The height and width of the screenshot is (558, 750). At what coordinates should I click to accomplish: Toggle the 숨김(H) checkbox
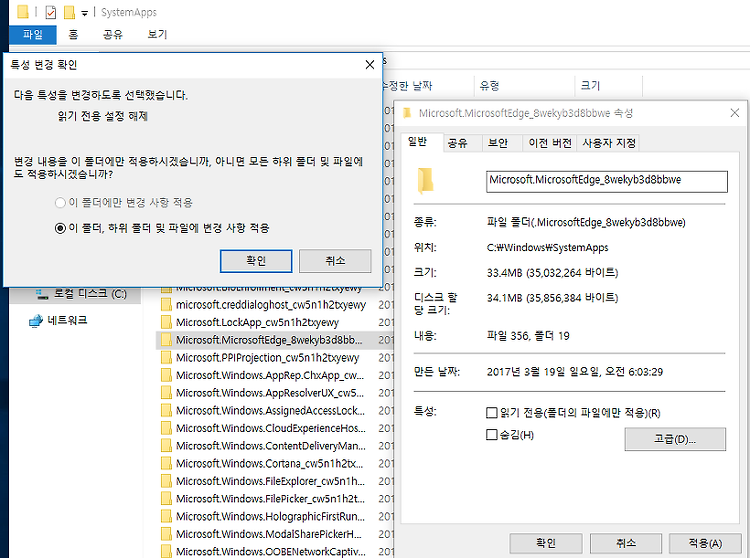click(x=491, y=435)
